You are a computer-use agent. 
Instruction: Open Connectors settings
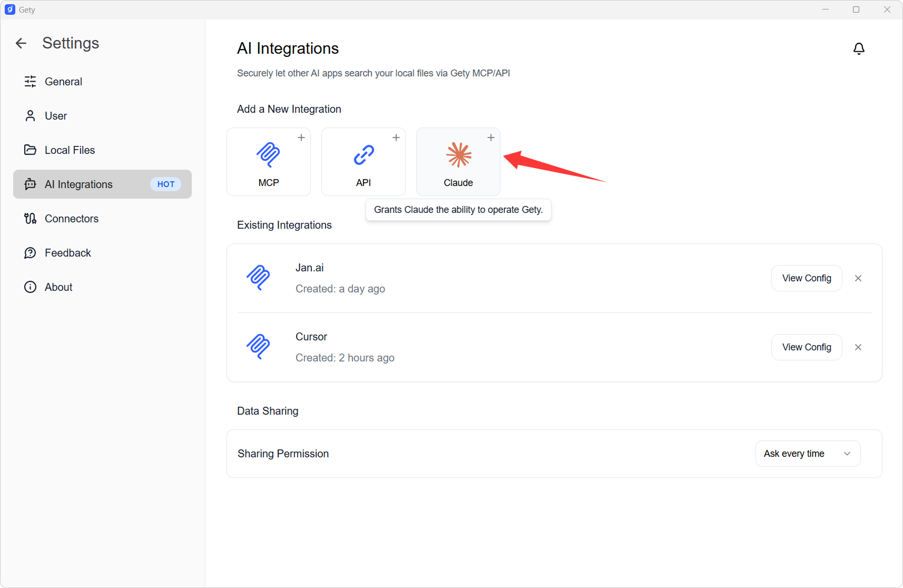pos(102,218)
